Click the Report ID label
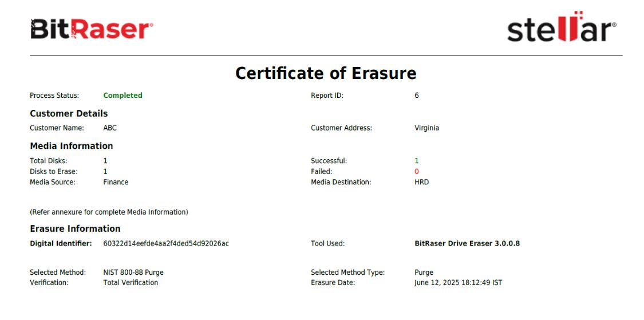 click(x=327, y=95)
